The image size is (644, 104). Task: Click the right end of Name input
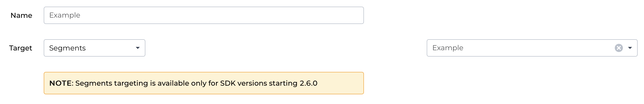356,15
